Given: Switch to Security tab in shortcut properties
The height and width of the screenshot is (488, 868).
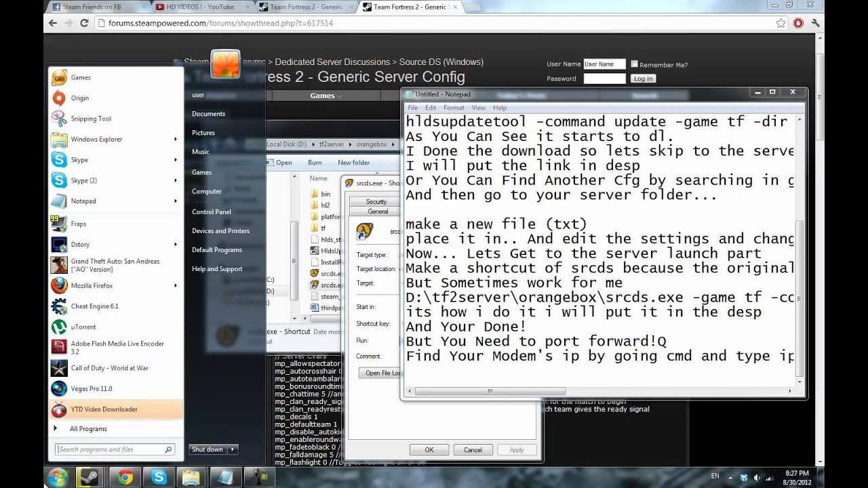Looking at the screenshot, I should [376, 201].
